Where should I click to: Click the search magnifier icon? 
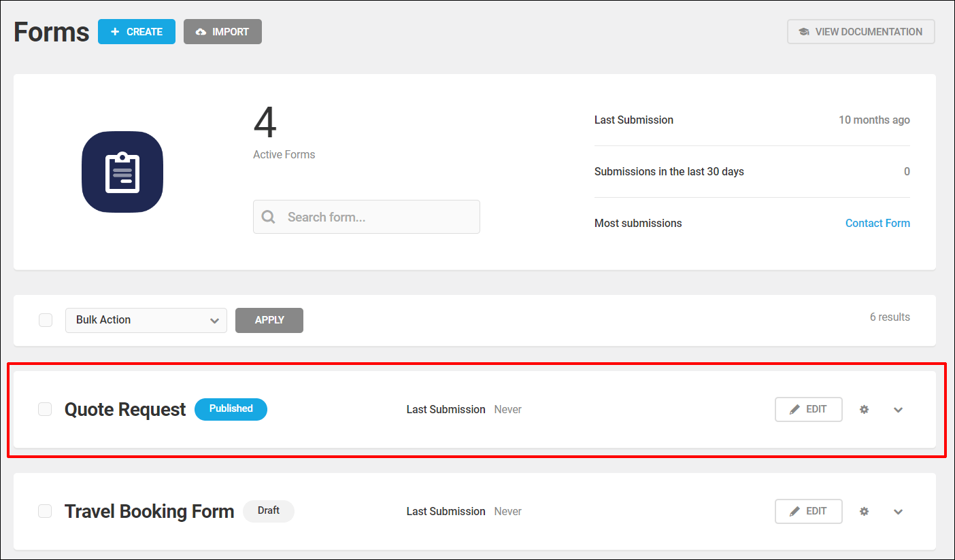pos(269,217)
